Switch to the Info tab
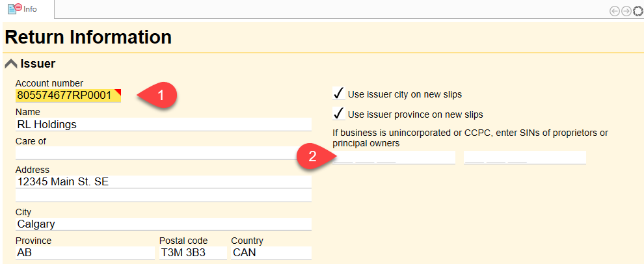Screen dimensions: 644x264 [x=29, y=9]
